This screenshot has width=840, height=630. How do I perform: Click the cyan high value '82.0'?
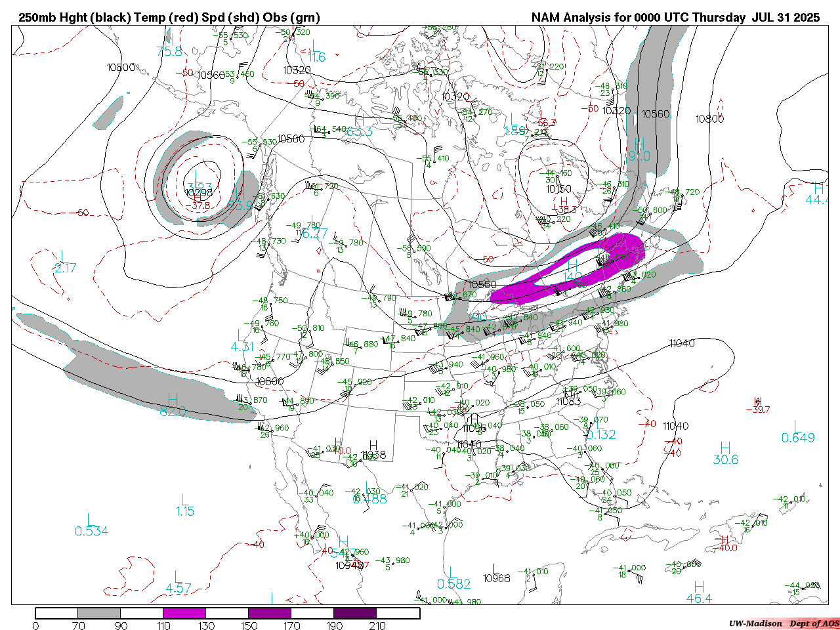tap(173, 412)
